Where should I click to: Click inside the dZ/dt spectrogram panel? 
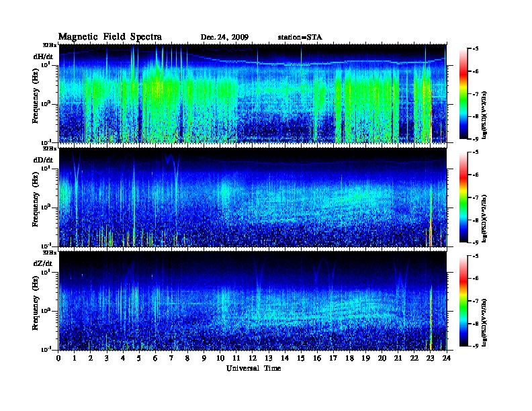[x=253, y=301]
